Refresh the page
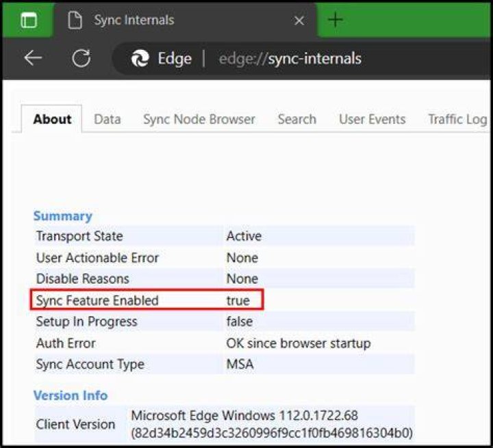 click(x=81, y=58)
